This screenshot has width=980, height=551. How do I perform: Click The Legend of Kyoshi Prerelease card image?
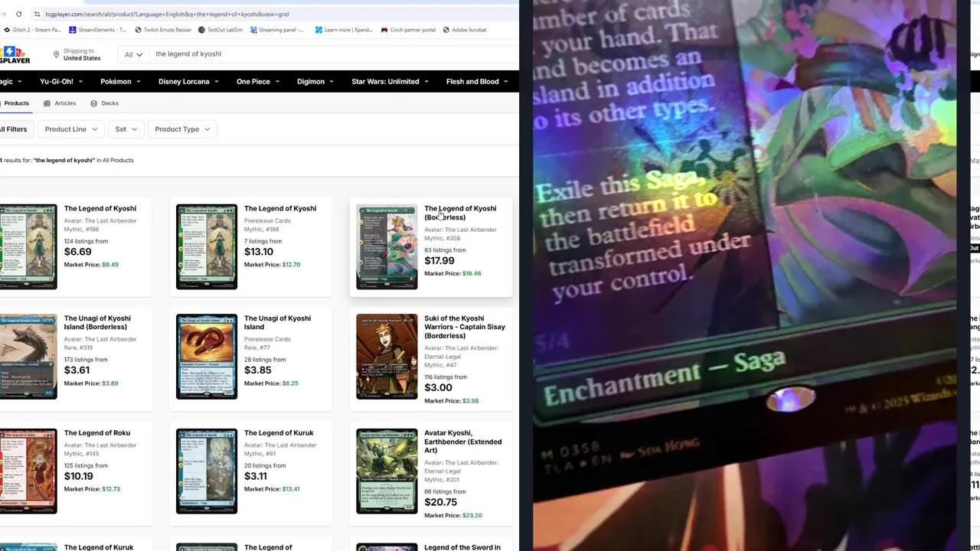pyautogui.click(x=207, y=246)
